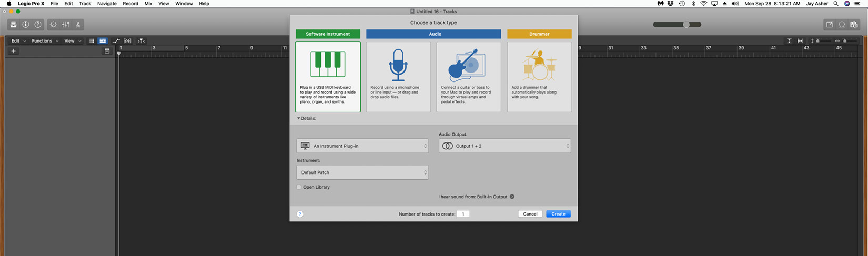This screenshot has width=868, height=256.
Task: Open the Siri icon
Action: pos(847,4)
